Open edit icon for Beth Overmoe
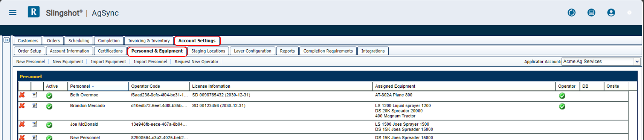 coord(35,95)
